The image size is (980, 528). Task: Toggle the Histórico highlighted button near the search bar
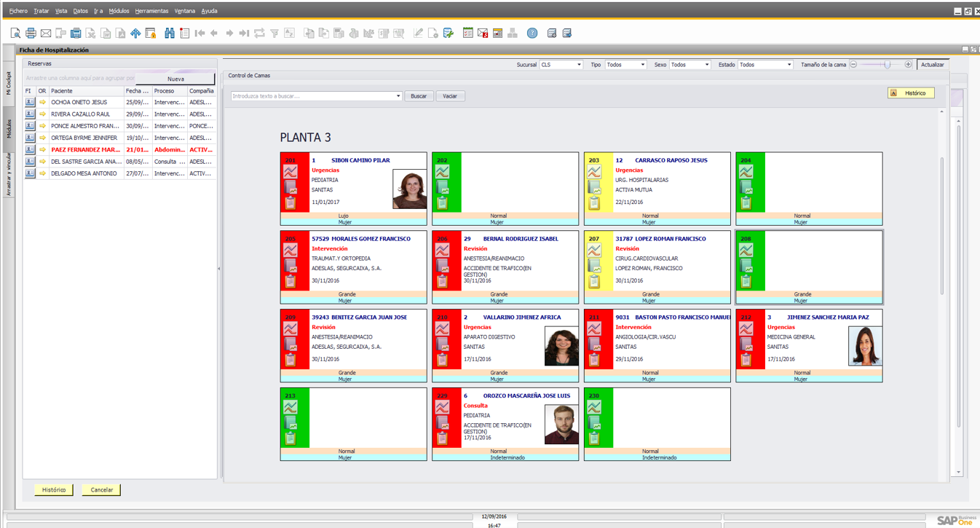pyautogui.click(x=911, y=92)
